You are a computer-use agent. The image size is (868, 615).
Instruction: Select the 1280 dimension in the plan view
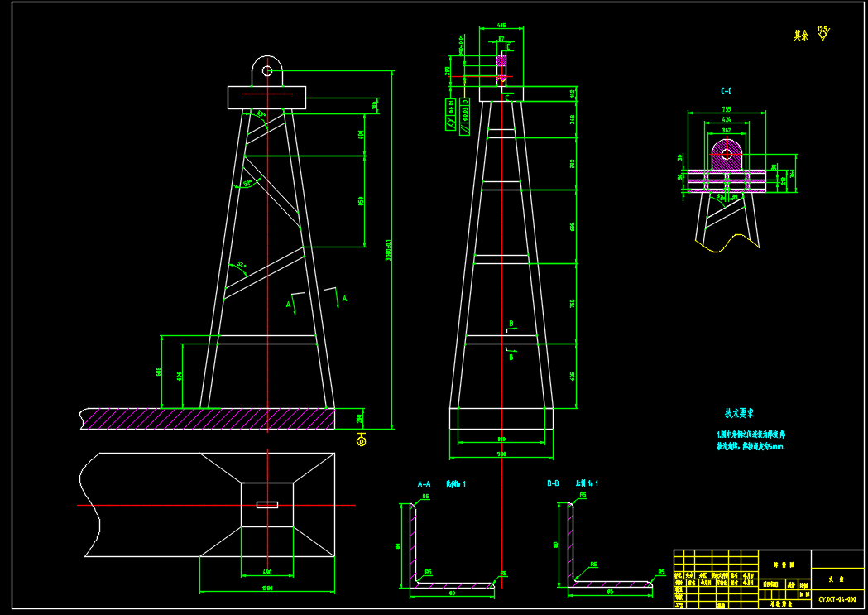point(267,589)
